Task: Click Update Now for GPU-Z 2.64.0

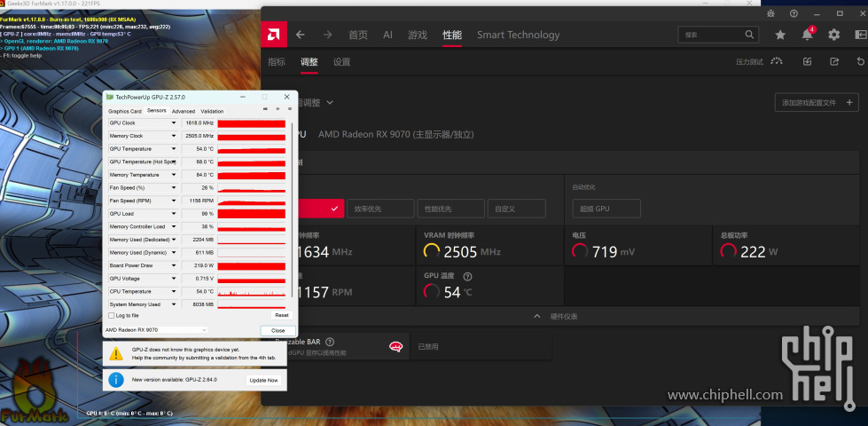Action: (x=264, y=380)
